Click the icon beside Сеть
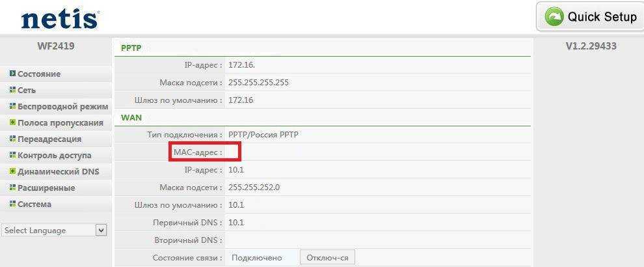 12,90
